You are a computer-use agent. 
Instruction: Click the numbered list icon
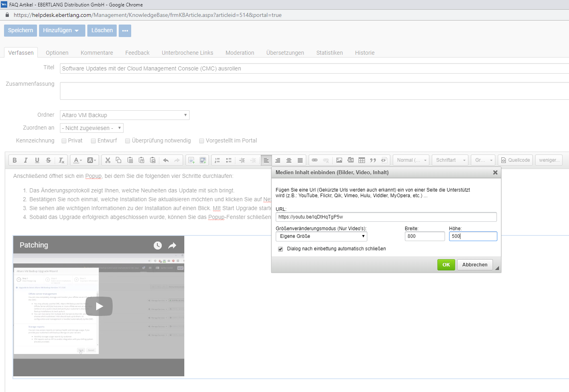pyautogui.click(x=217, y=160)
